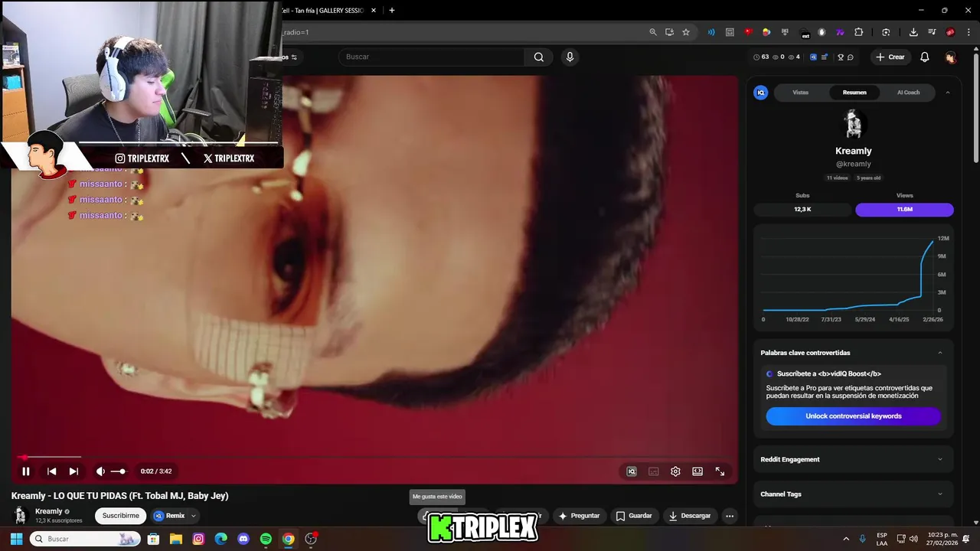Screen dimensions: 980x551
Task: Save video with Guardar button
Action: (634, 516)
